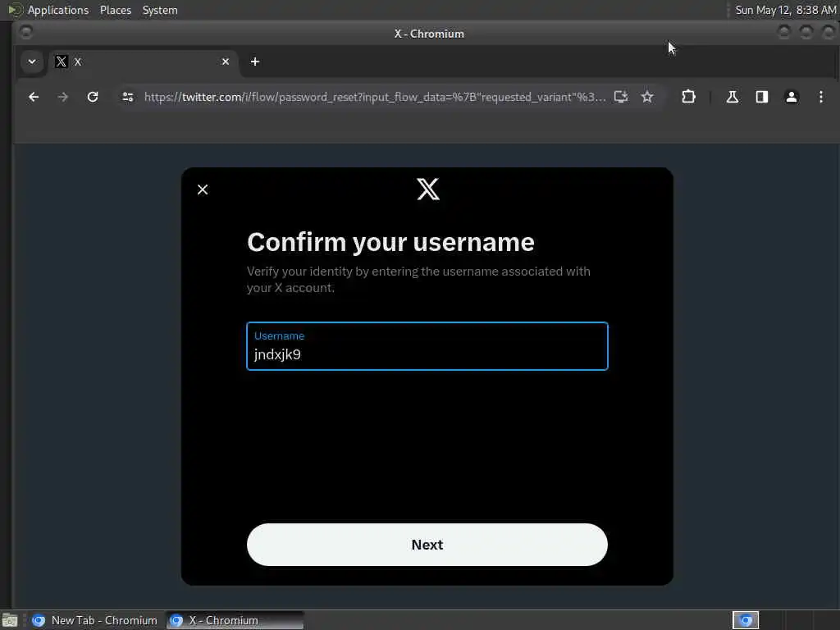Select the X tab
This screenshot has width=840, height=630.
pos(142,62)
